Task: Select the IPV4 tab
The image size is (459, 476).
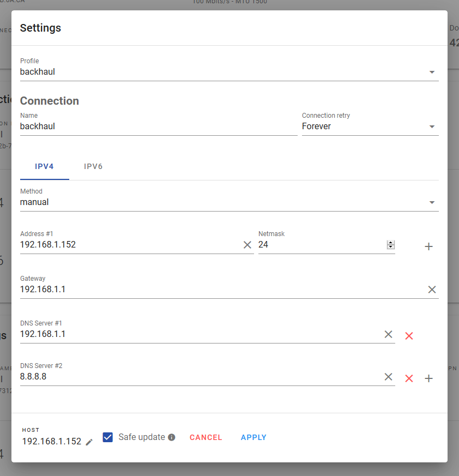Action: click(x=44, y=166)
